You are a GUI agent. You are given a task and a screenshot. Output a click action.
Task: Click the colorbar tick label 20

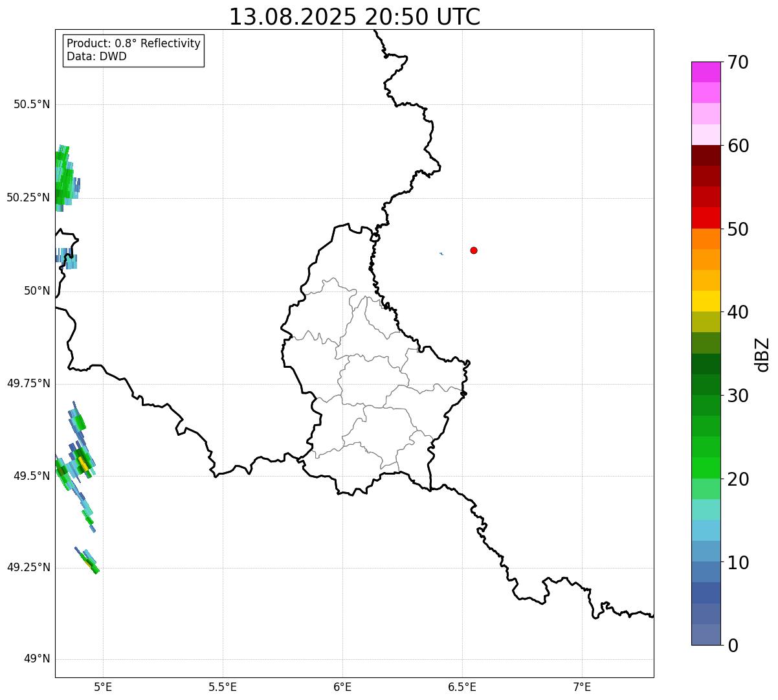point(738,479)
